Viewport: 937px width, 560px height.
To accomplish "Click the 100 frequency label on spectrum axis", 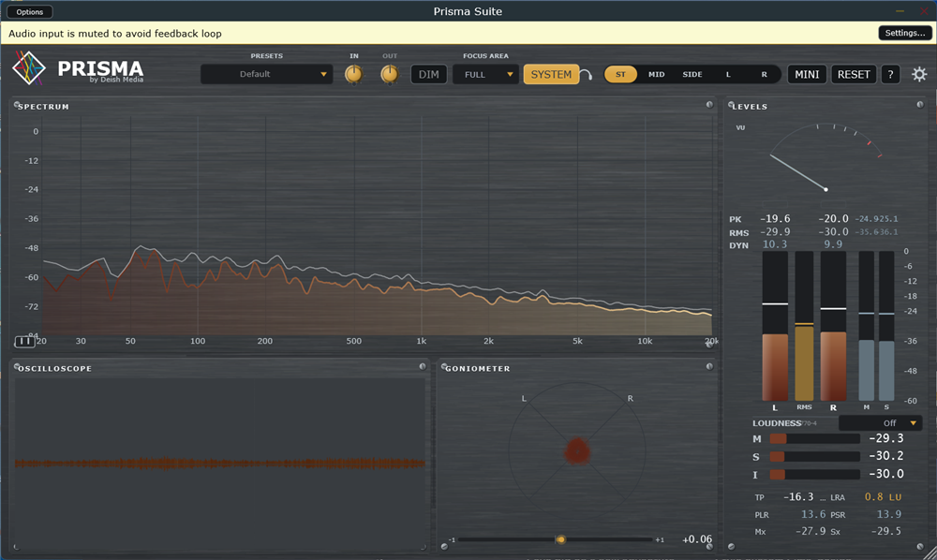I will click(x=198, y=341).
